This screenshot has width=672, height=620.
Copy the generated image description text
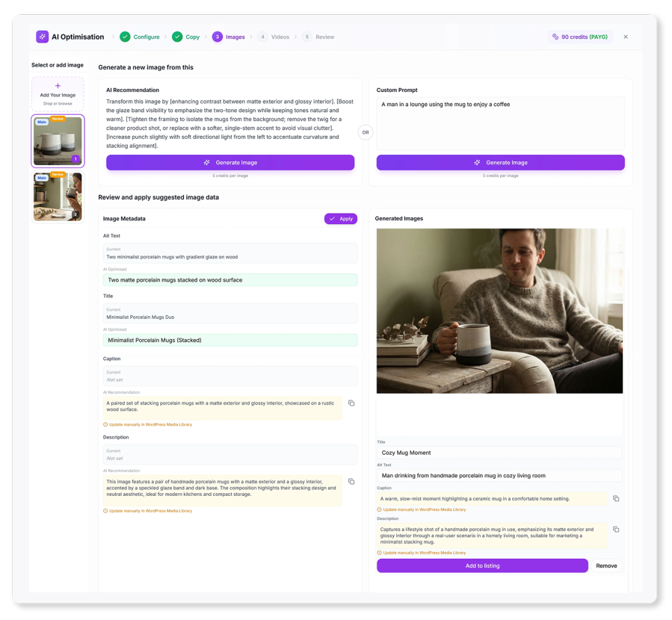pos(616,529)
